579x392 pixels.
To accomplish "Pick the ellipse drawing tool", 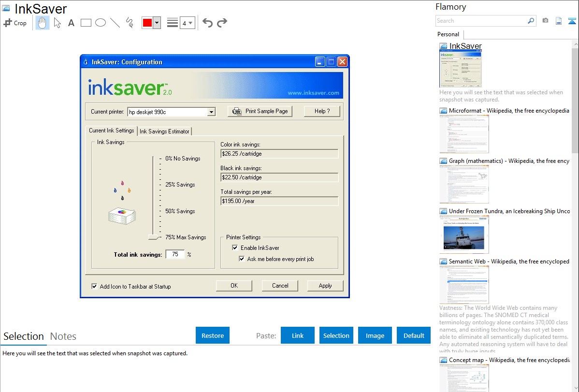I will (101, 23).
